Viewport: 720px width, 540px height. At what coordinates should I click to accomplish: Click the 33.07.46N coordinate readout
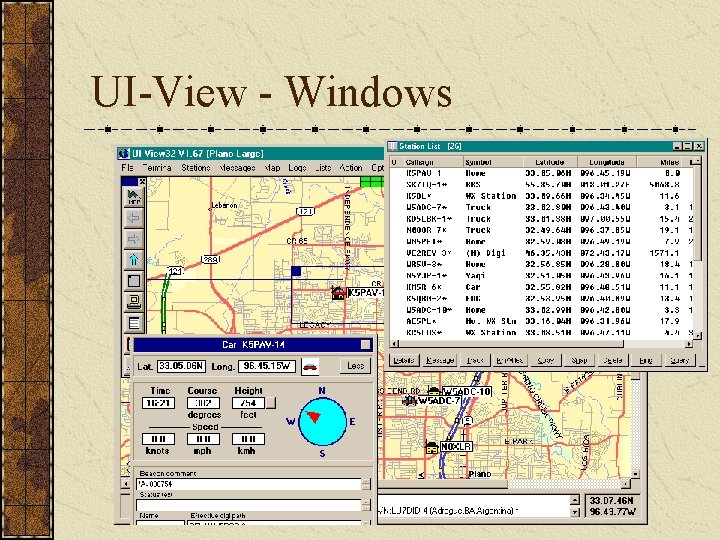pyautogui.click(x=611, y=501)
